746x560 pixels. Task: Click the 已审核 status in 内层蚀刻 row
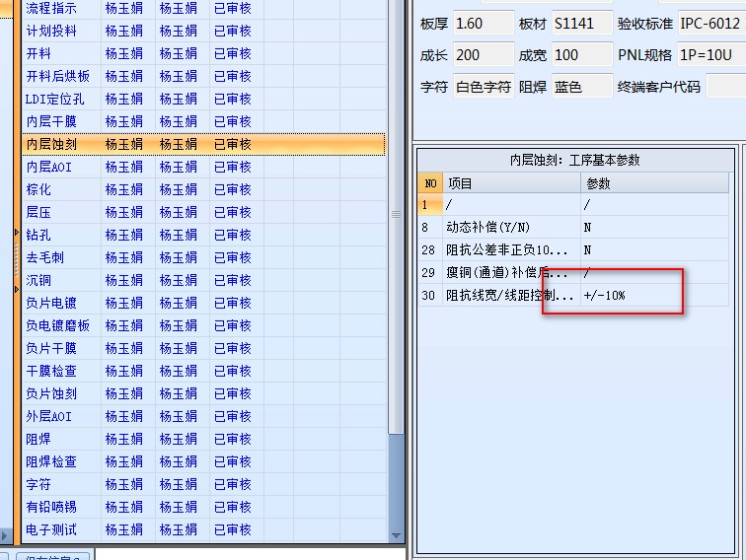pos(232,144)
